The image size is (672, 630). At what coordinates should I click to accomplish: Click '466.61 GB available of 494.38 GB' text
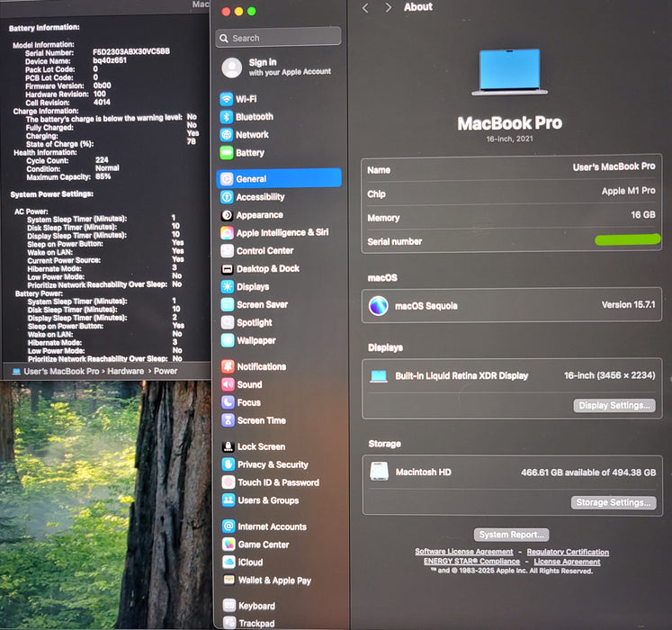[x=588, y=472]
